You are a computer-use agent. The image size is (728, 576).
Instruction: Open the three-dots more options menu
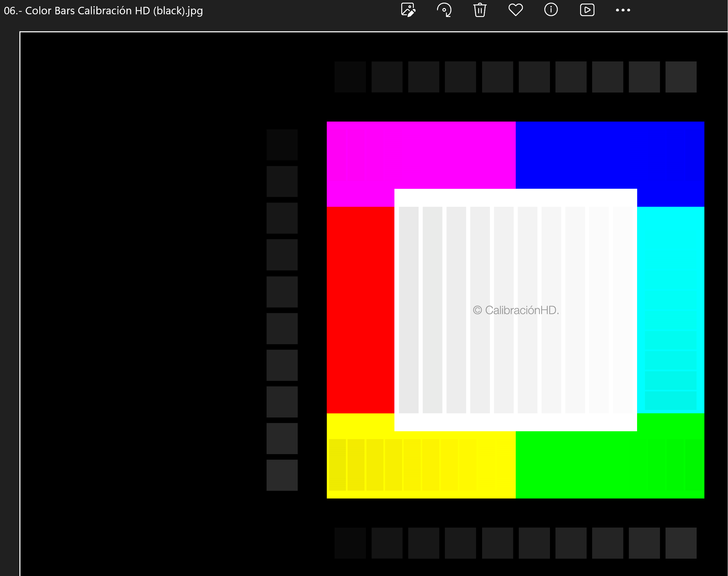point(623,10)
